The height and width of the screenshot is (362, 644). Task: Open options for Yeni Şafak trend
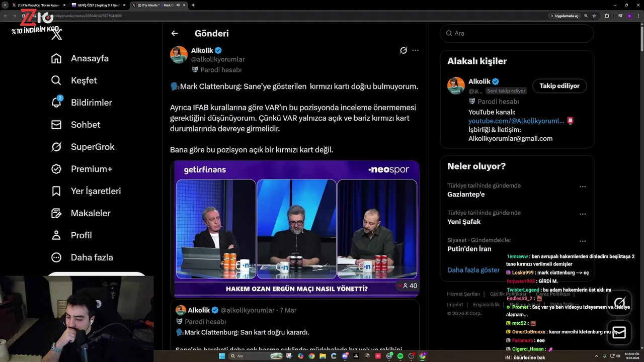[583, 214]
